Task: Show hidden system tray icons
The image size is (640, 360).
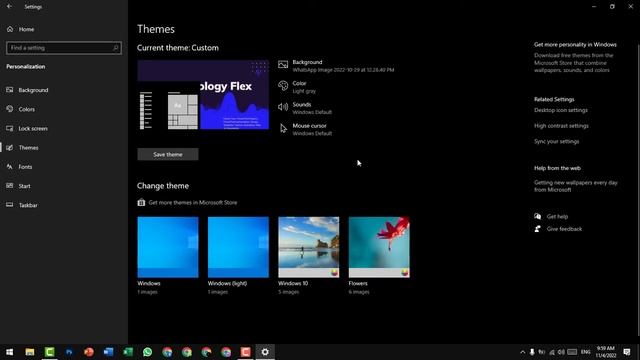Action: [522, 352]
